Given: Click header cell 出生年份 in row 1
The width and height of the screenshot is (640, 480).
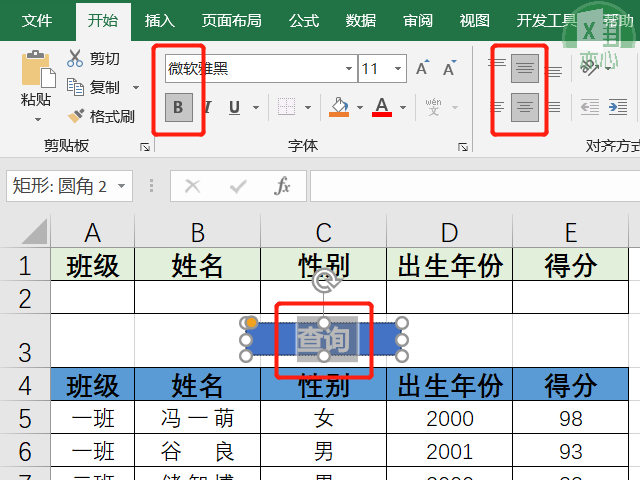Looking at the screenshot, I should click(449, 265).
